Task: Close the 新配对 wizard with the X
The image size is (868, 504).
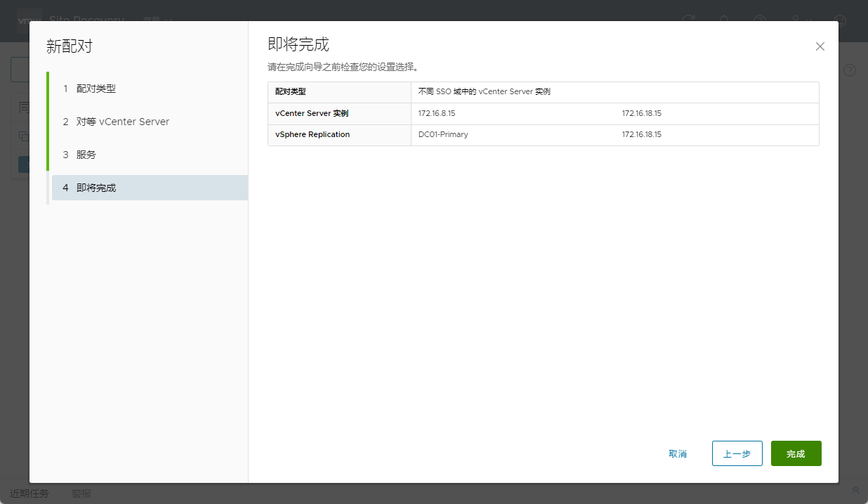Action: [820, 46]
